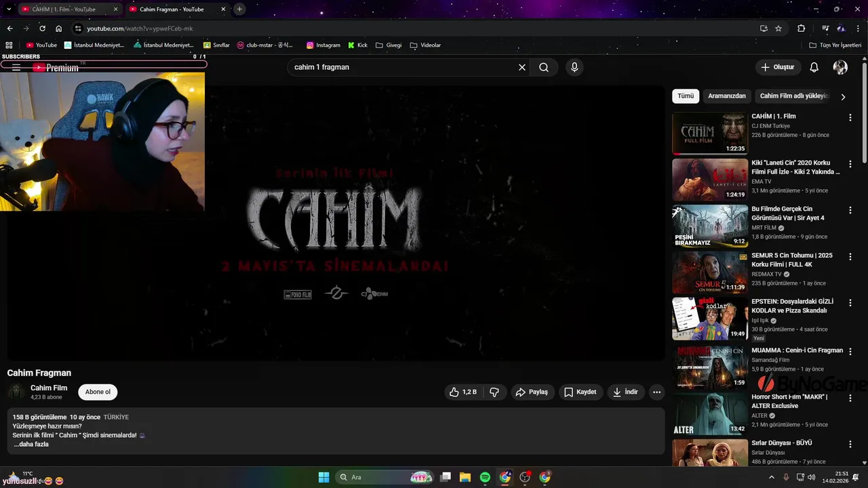This screenshot has height=488, width=868.
Task: Select Cahim Film adlı yükleyici chip
Action: (x=793, y=96)
